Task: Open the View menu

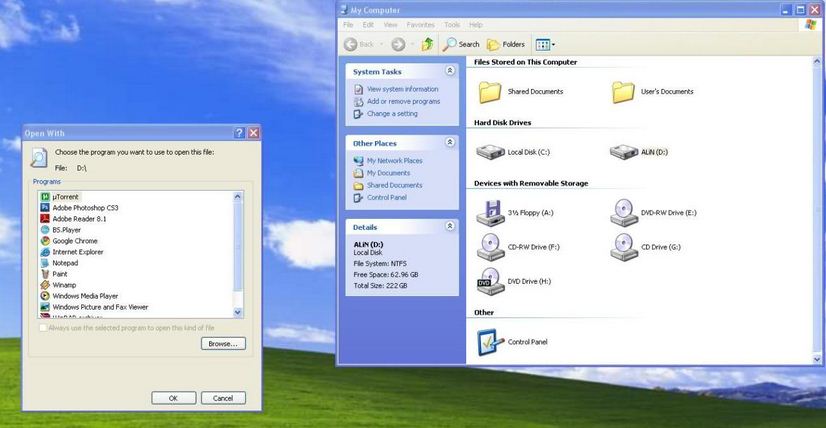Action: tap(390, 25)
